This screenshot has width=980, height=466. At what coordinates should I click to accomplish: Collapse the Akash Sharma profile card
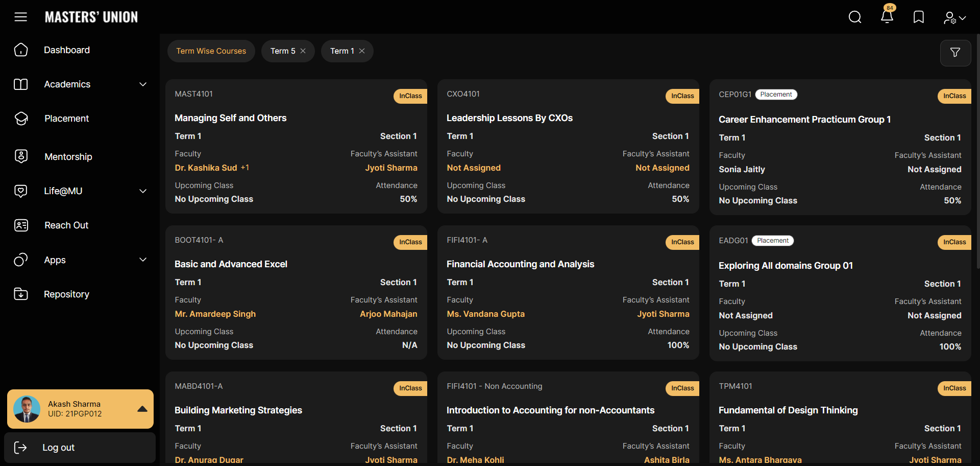[142, 409]
